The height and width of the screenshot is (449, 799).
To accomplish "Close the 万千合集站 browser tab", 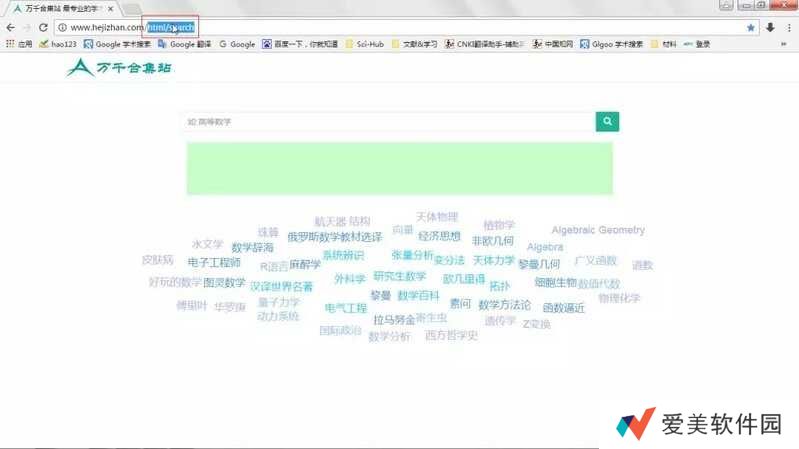I will click(111, 9).
